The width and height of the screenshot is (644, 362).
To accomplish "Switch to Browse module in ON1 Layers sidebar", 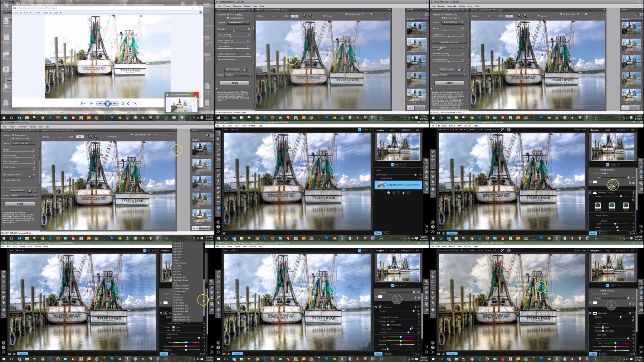I will [x=426, y=161].
